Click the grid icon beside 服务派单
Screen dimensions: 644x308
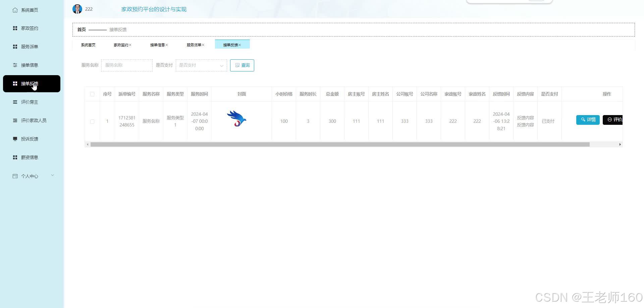click(15, 47)
